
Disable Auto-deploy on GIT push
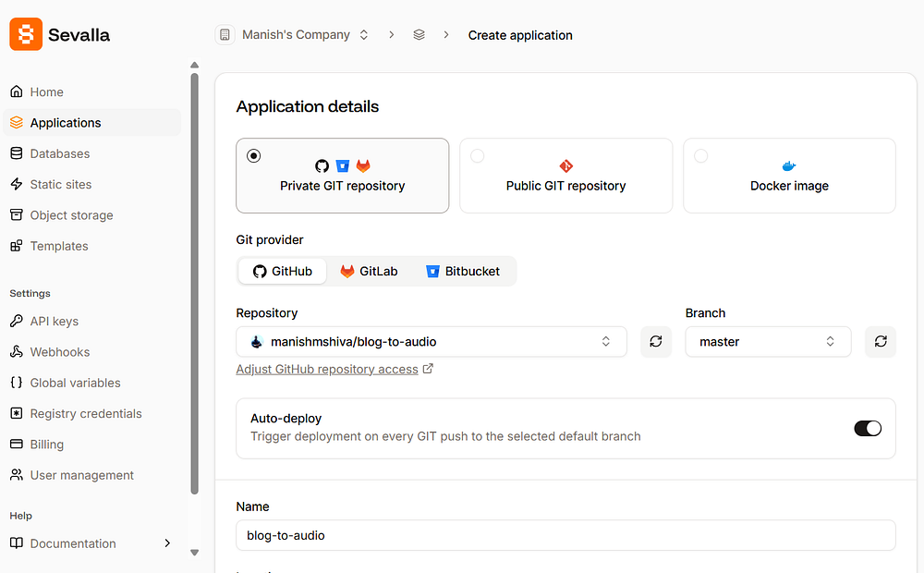pos(868,428)
